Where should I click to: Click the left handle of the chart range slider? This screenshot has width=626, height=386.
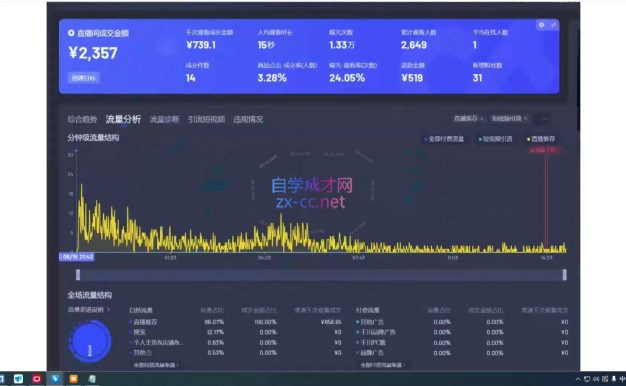pos(78,275)
